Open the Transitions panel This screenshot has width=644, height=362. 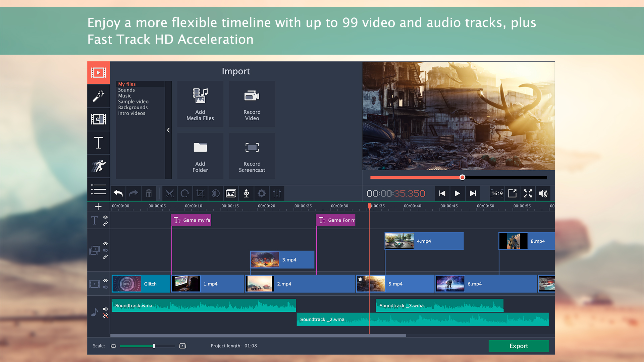(x=99, y=119)
